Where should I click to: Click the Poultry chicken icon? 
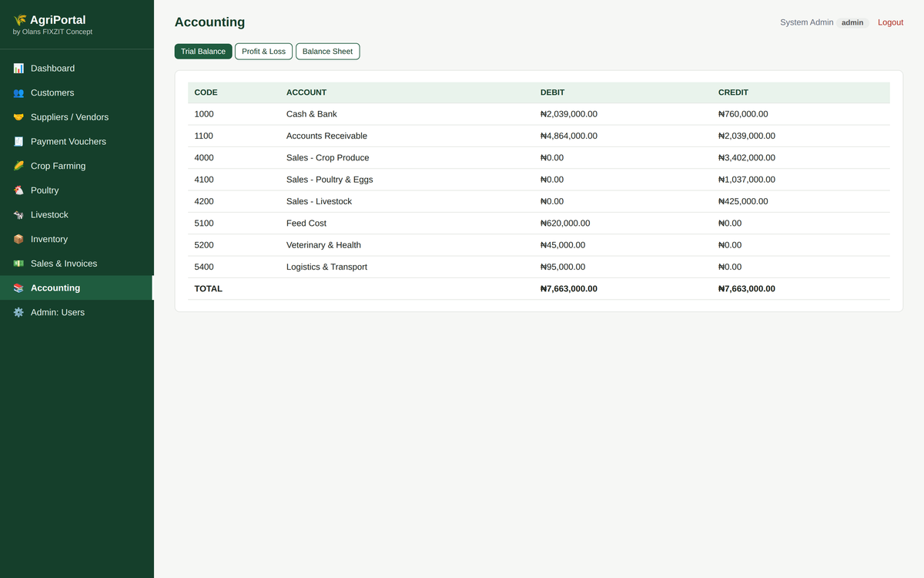[x=18, y=190]
